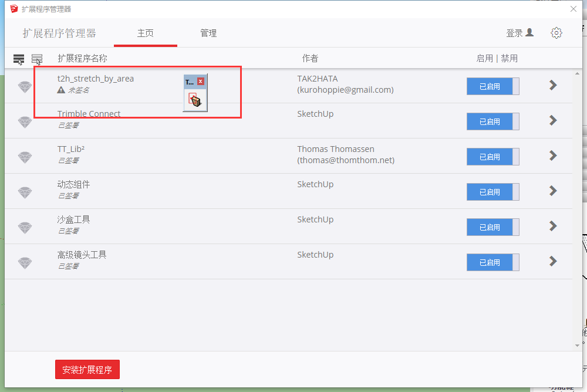Click the TT_Lib² extension name

(71, 149)
